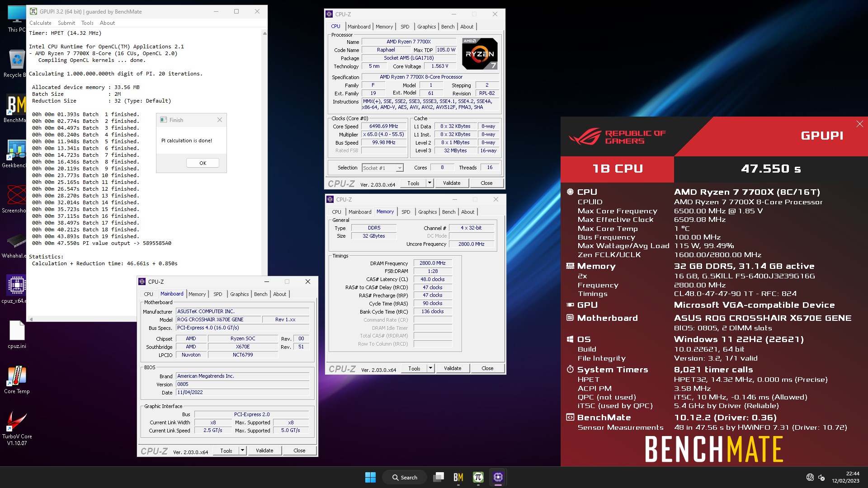Click Close button in top CPU-Z window

click(x=486, y=183)
